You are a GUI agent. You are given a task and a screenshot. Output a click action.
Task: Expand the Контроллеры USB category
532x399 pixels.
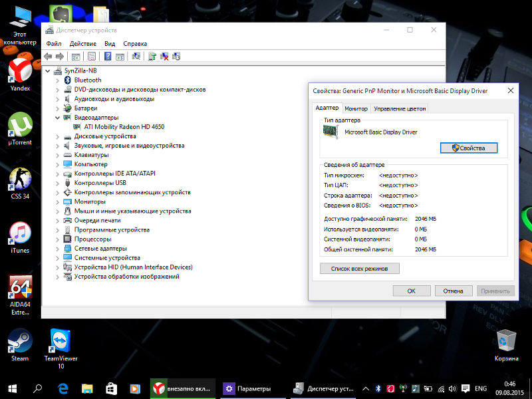pyautogui.click(x=57, y=184)
